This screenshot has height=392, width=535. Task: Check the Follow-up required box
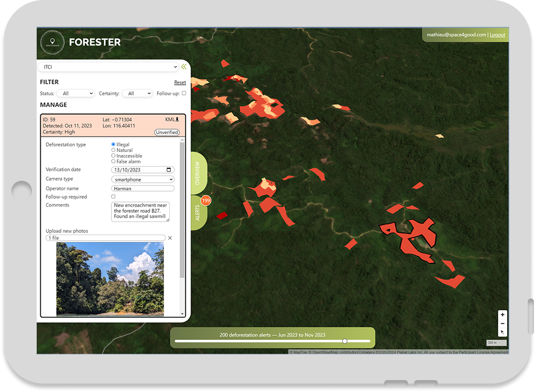[x=114, y=197]
